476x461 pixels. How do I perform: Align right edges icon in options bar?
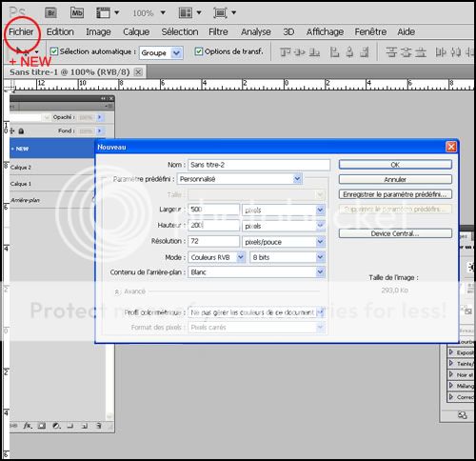(365, 52)
